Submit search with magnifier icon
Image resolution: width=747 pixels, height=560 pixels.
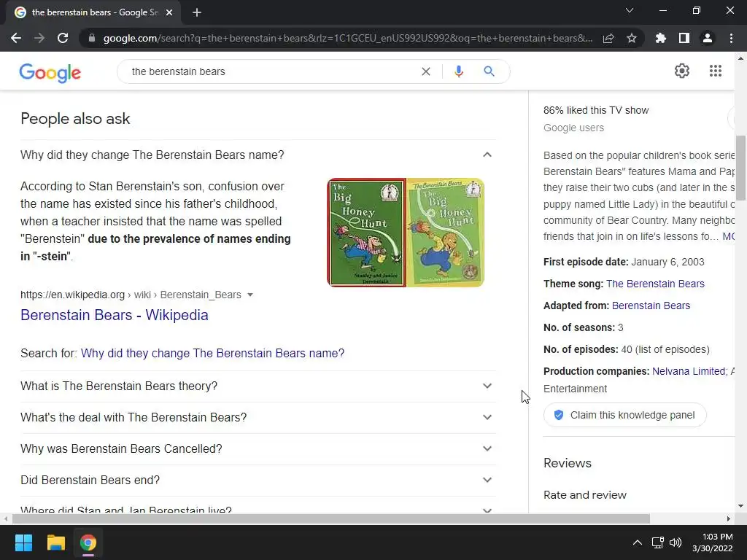point(489,71)
